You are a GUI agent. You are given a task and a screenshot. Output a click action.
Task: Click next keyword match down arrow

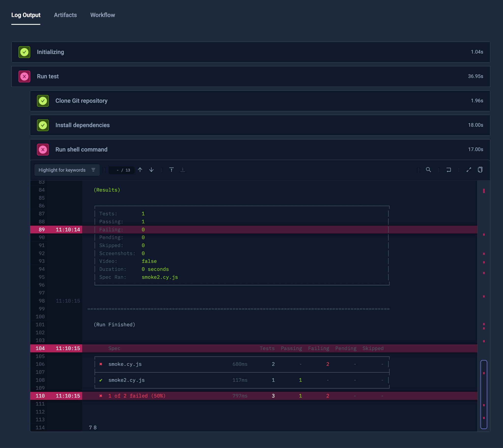point(151,170)
